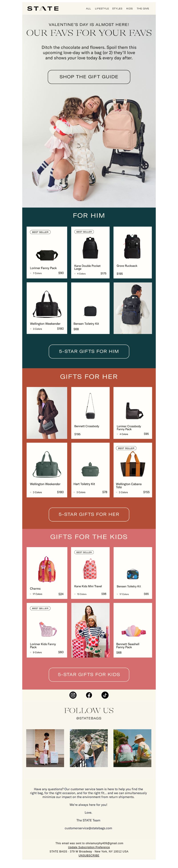The height and width of the screenshot is (868, 178).
Task: Open the Instagram icon link
Action: (x=73, y=695)
